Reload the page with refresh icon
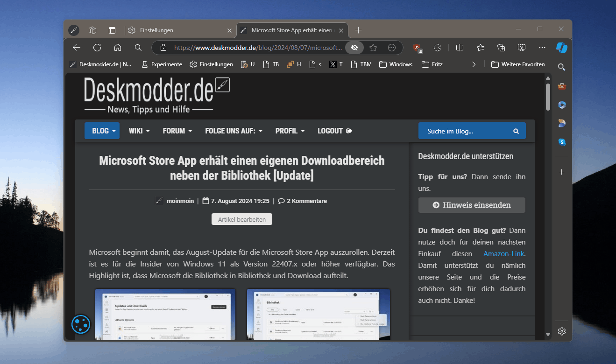616x364 pixels. 97,48
